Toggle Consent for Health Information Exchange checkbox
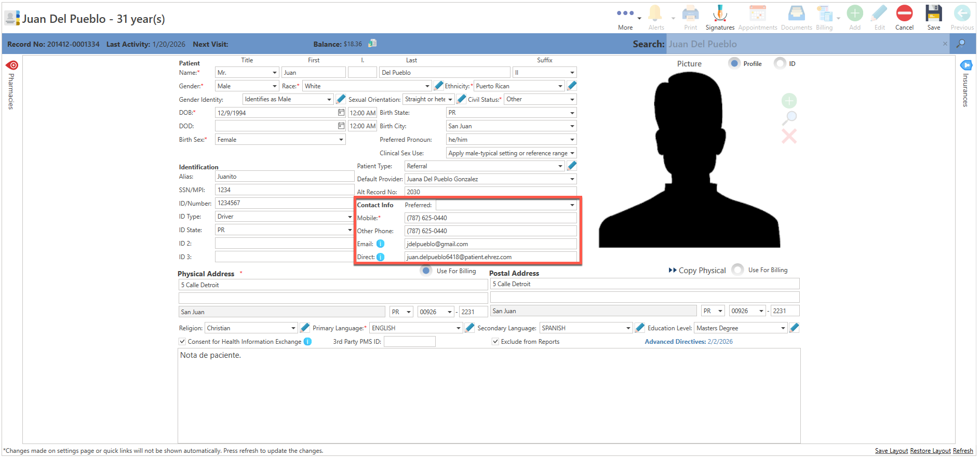Viewport: 980px width, 457px height. pyautogui.click(x=182, y=341)
